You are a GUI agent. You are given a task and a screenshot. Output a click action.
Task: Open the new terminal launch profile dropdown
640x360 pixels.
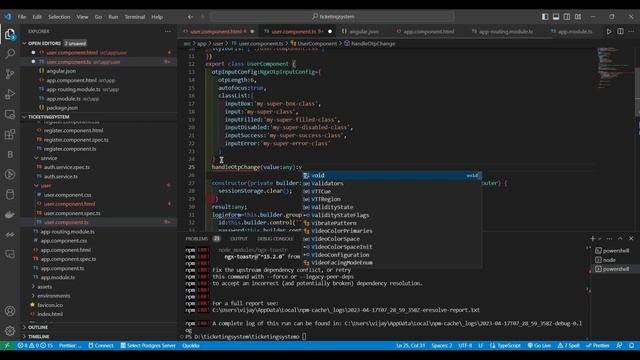pos(600,239)
